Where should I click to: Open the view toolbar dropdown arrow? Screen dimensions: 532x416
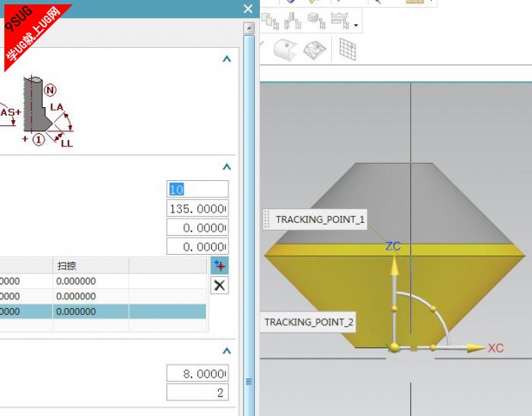(356, 25)
